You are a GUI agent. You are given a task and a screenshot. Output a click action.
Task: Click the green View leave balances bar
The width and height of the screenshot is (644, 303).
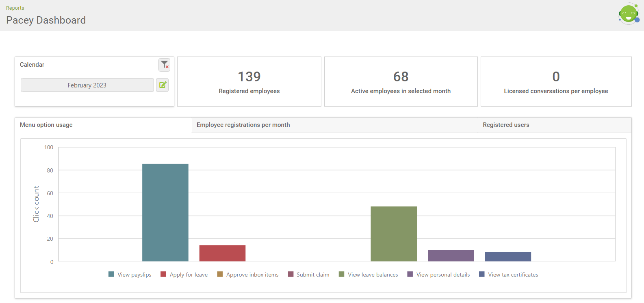[393, 234]
